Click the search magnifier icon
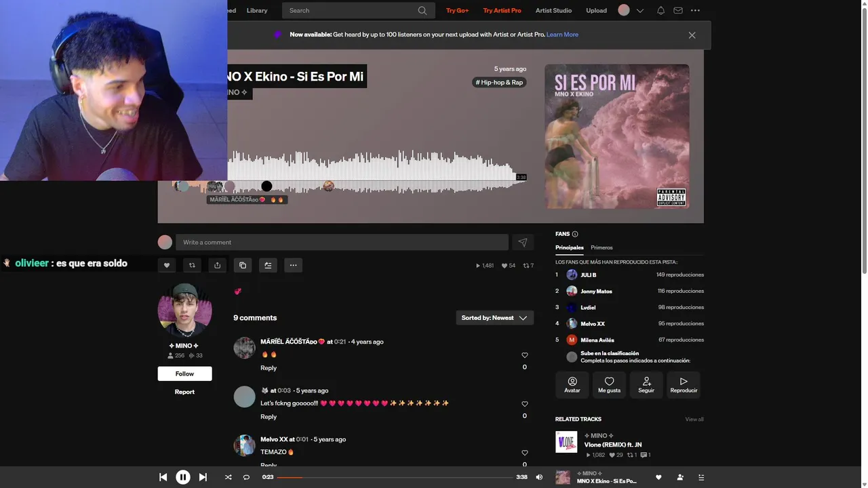Screen dimensions: 868x488 point(422,11)
